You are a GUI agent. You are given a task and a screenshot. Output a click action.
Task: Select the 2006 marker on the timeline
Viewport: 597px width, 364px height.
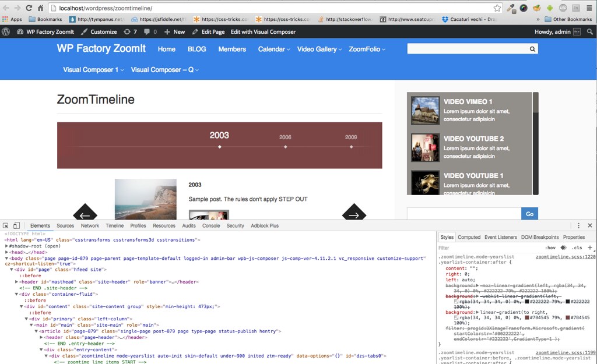pyautogui.click(x=285, y=147)
